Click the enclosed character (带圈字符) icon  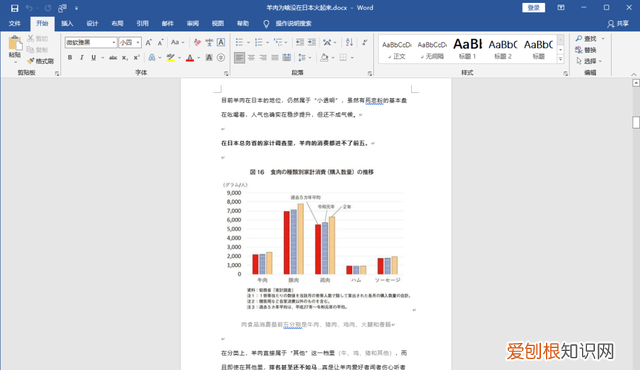(x=221, y=58)
